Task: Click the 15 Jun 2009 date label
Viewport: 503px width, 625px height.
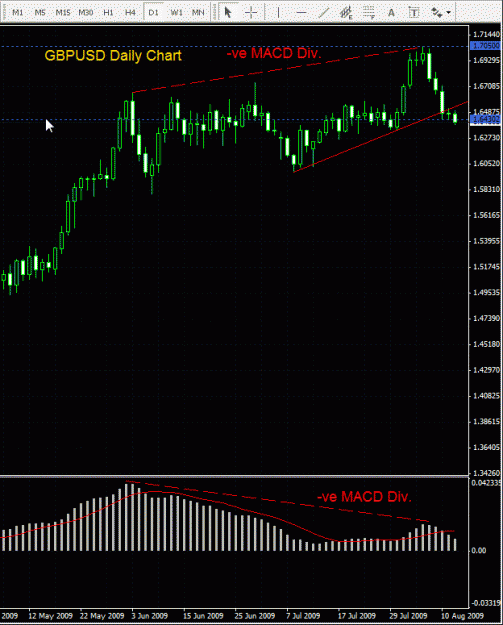Action: [203, 616]
